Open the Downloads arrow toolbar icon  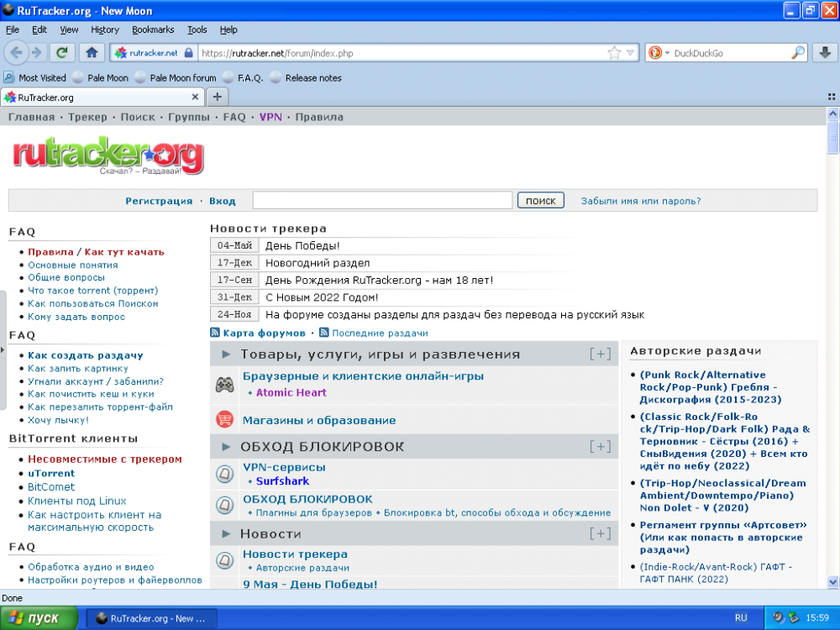[x=823, y=52]
